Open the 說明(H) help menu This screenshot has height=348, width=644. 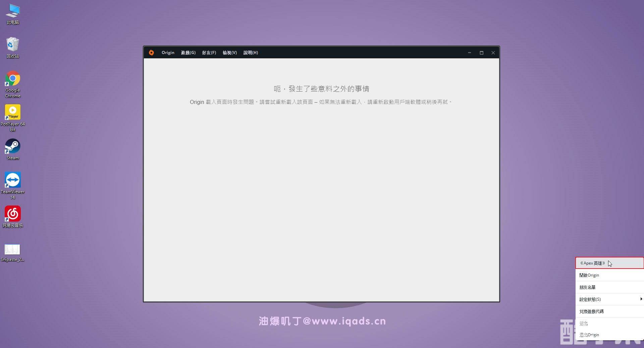251,53
